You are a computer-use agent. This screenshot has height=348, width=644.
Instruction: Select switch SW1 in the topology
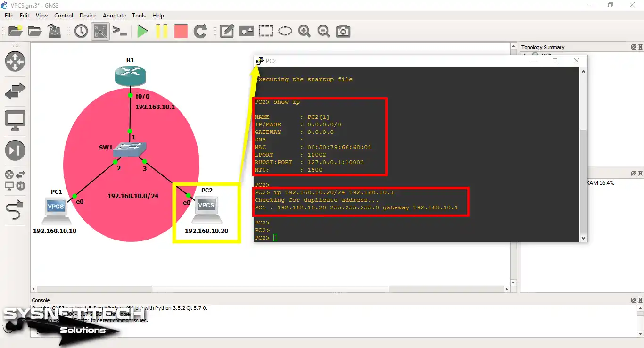pos(131,150)
